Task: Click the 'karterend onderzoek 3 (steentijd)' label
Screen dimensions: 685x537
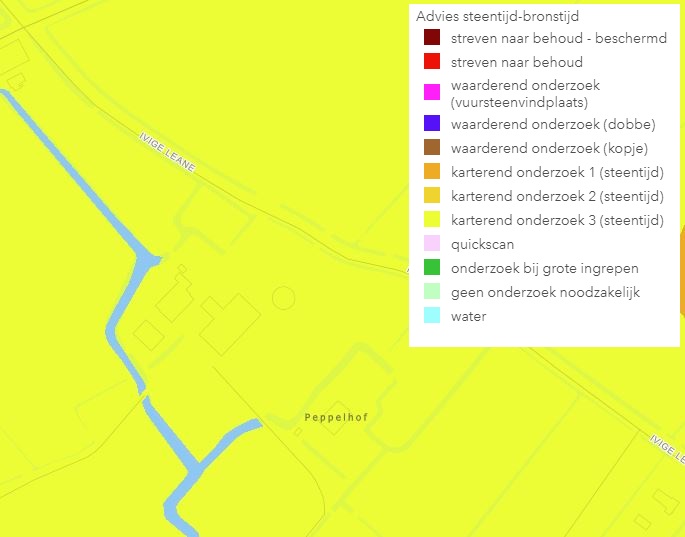Action: pyautogui.click(x=557, y=220)
